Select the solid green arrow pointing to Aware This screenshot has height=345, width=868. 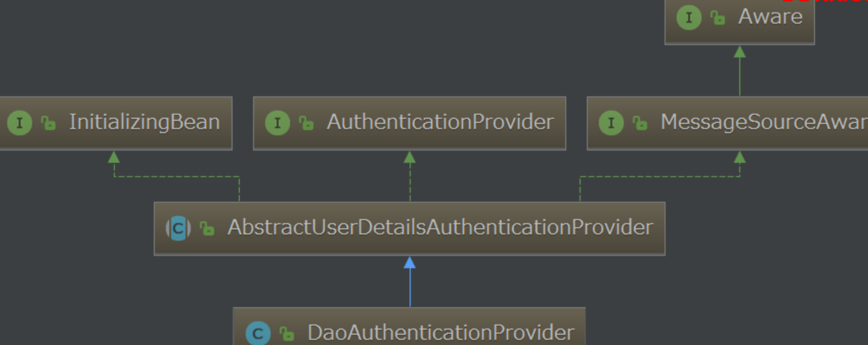tap(740, 71)
